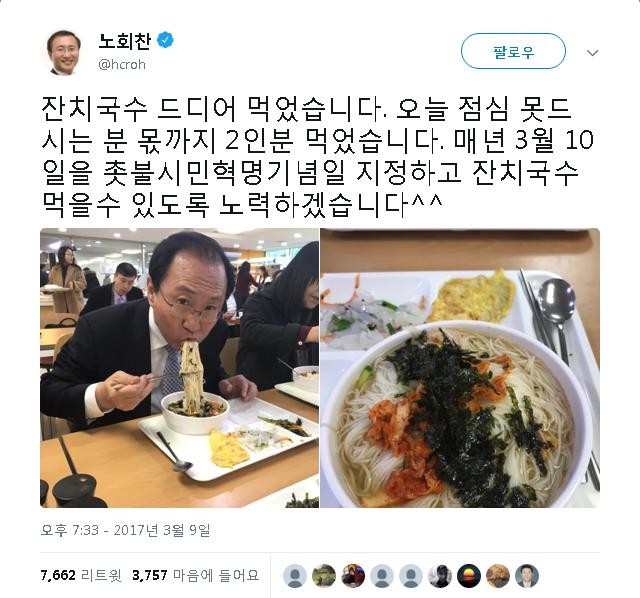Enlarge the photo of man eating noodles
This screenshot has width=640, height=598.
point(179,368)
